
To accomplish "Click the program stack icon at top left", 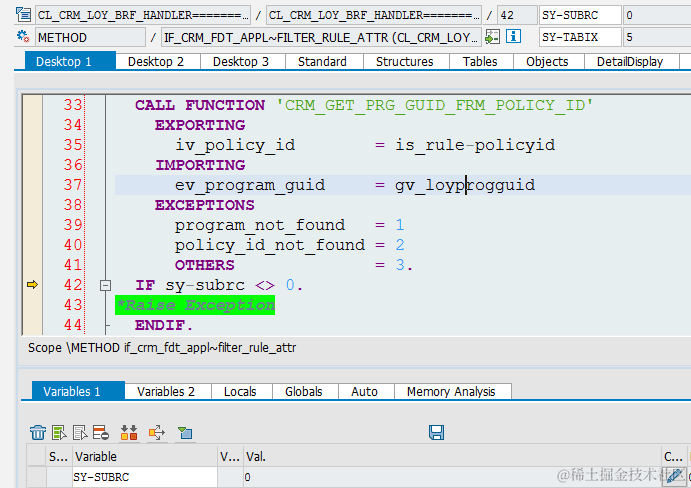I will coord(23,15).
